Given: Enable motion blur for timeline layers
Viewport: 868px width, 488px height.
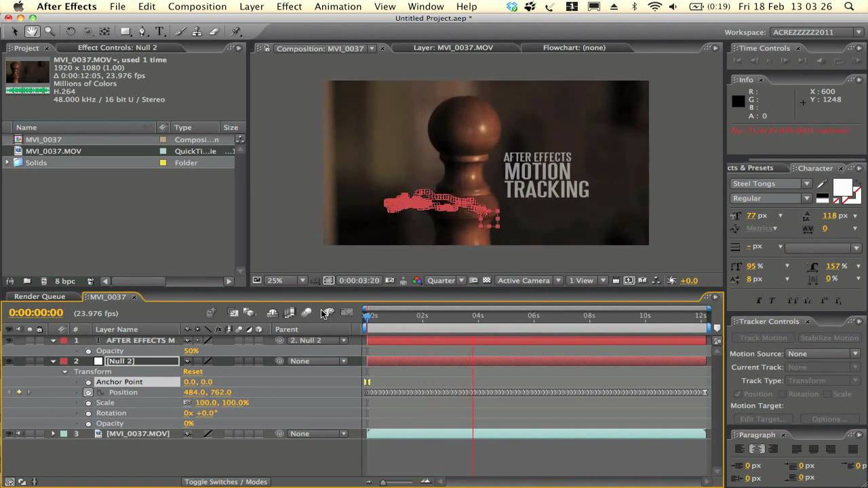Looking at the screenshot, I should [x=307, y=312].
